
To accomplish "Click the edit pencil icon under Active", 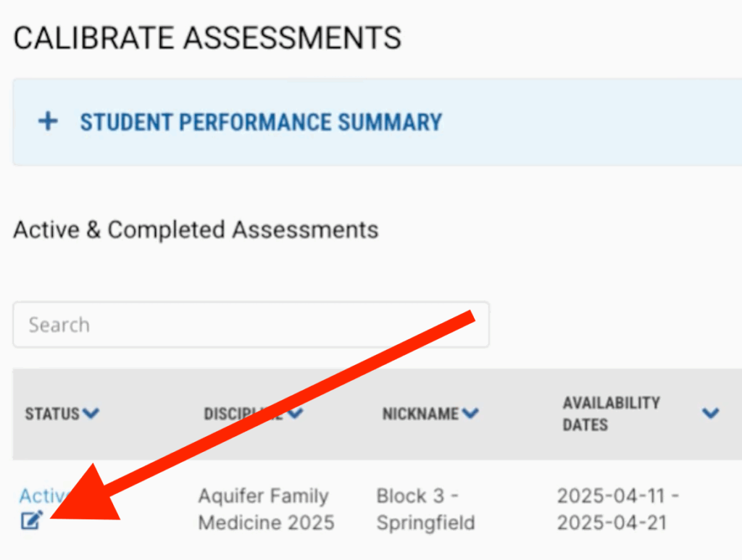I will click(x=31, y=520).
